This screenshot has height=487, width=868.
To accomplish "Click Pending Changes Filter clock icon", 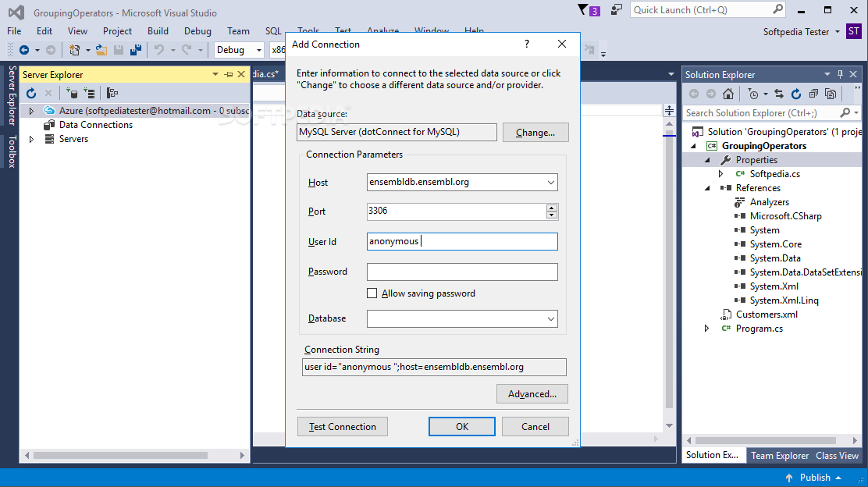I will (753, 94).
